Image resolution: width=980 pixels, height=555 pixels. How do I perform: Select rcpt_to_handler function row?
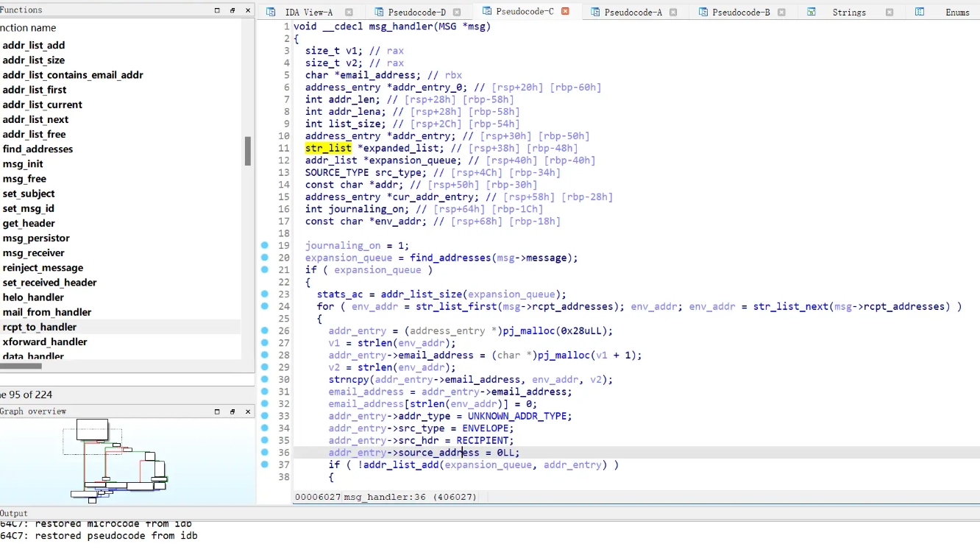[121, 327]
